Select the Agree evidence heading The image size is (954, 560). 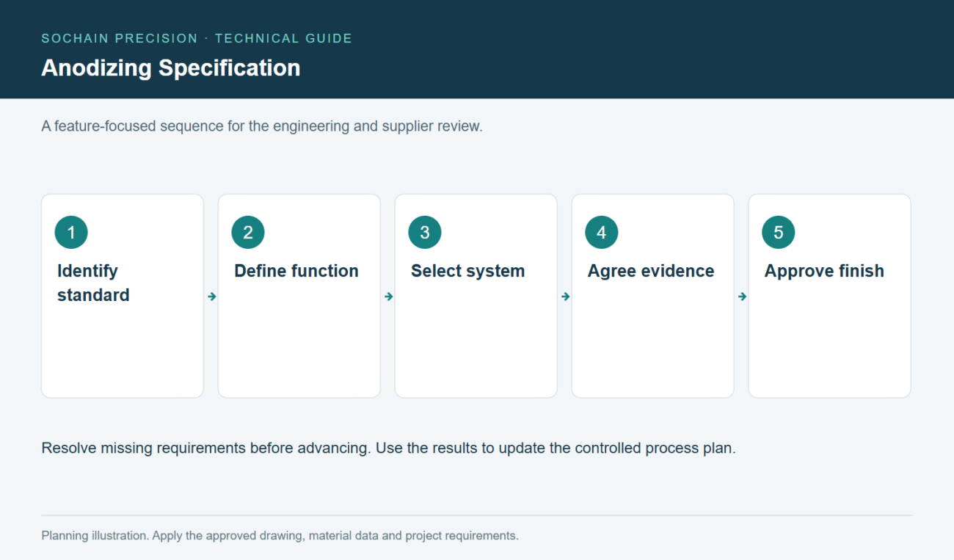point(651,271)
